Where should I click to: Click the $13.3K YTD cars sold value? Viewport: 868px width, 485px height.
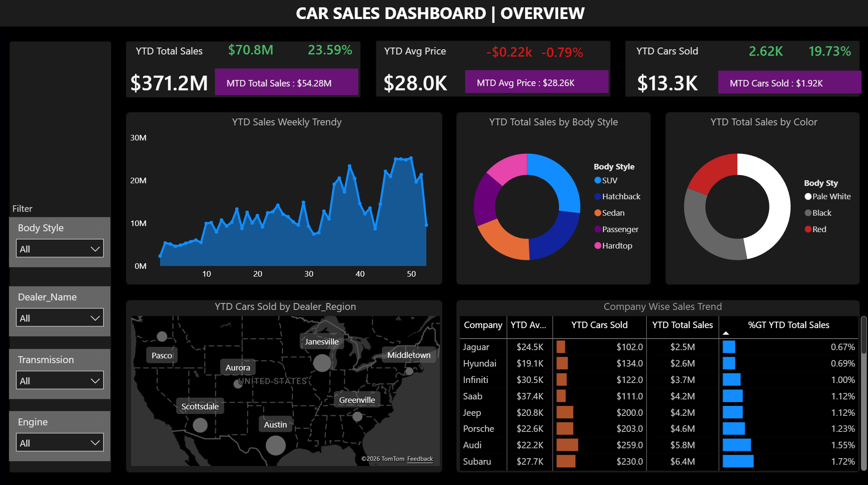667,83
